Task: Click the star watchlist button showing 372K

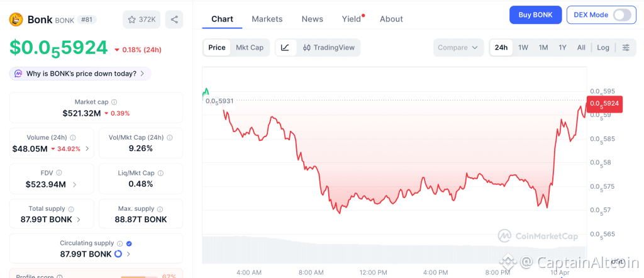Action: [142, 19]
